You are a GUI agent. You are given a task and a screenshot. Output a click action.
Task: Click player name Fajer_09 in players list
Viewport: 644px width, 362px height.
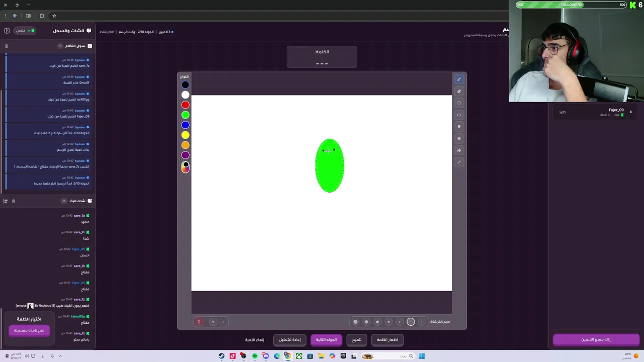click(x=616, y=110)
